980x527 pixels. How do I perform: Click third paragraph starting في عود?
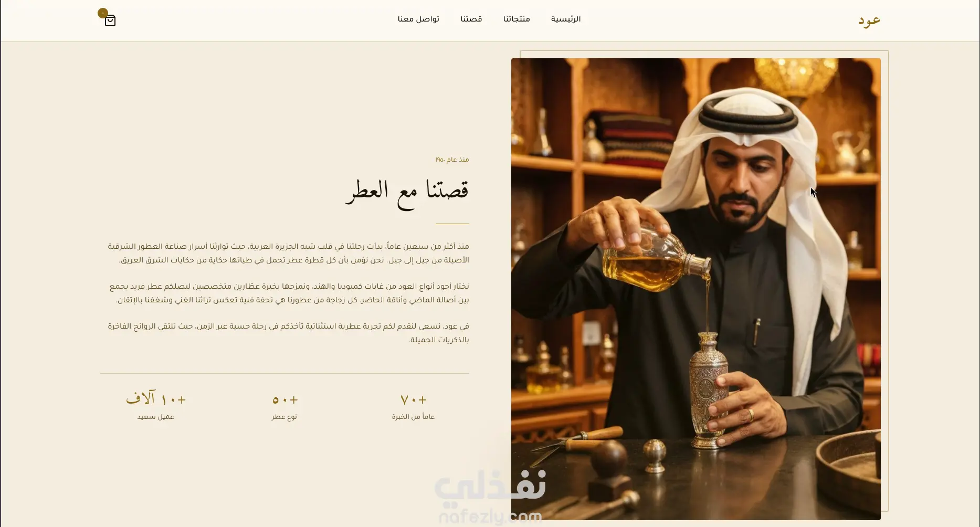[288, 333]
